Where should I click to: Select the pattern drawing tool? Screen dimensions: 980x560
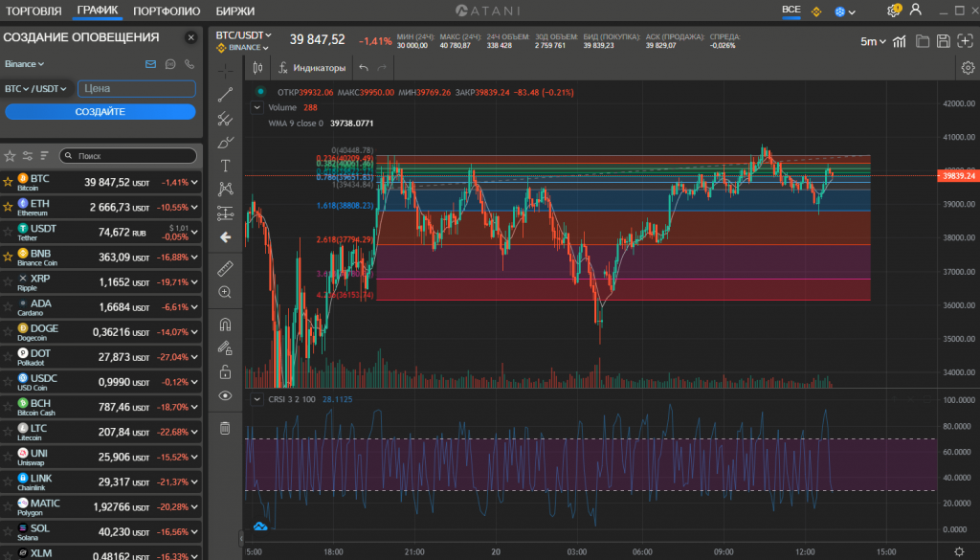(x=225, y=190)
